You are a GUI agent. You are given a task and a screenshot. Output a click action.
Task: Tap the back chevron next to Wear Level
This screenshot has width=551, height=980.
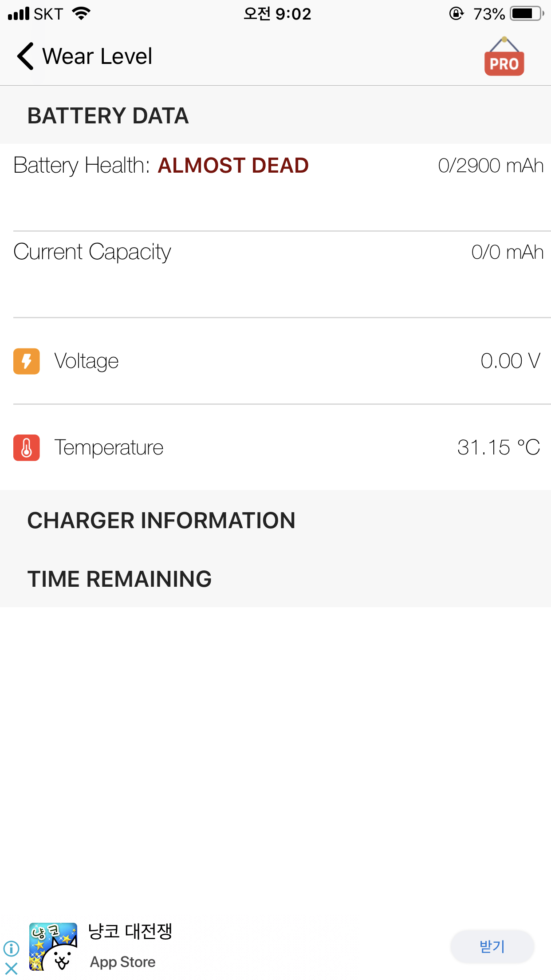point(25,56)
